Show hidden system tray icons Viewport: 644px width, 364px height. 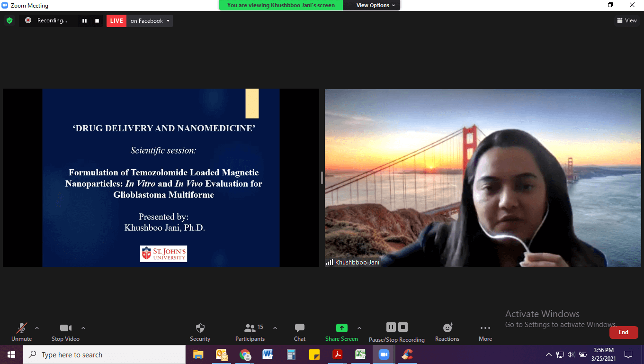coord(548,355)
